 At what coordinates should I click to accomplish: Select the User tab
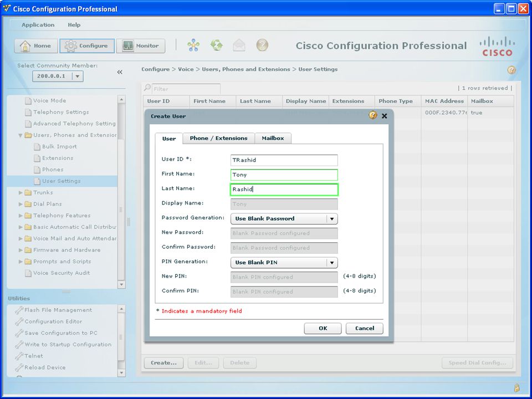tap(169, 139)
